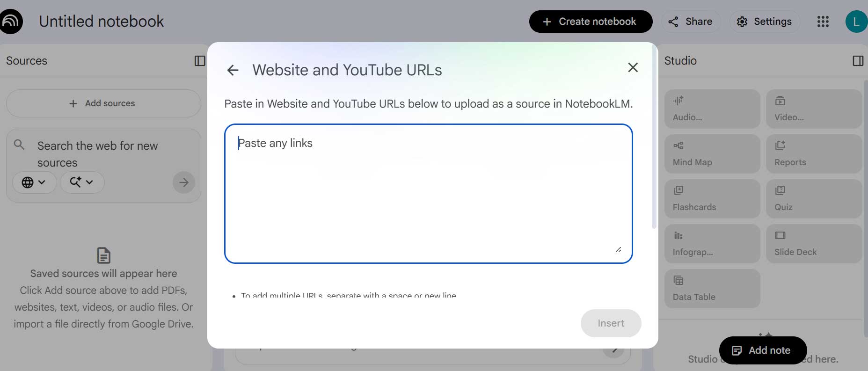868x371 pixels.
Task: Open the Data Table tile
Action: point(712,289)
